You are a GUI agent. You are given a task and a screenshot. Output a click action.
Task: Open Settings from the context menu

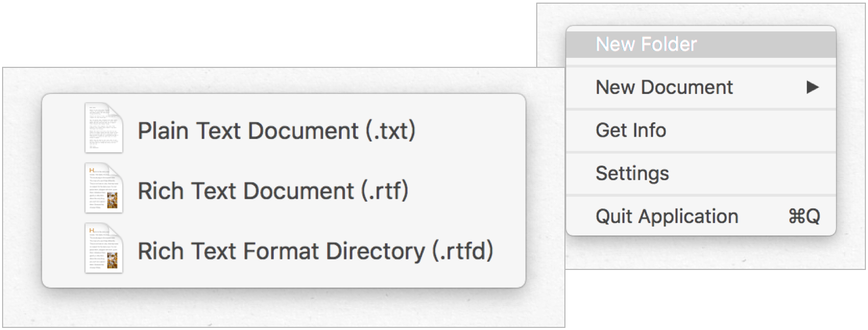[701, 173]
